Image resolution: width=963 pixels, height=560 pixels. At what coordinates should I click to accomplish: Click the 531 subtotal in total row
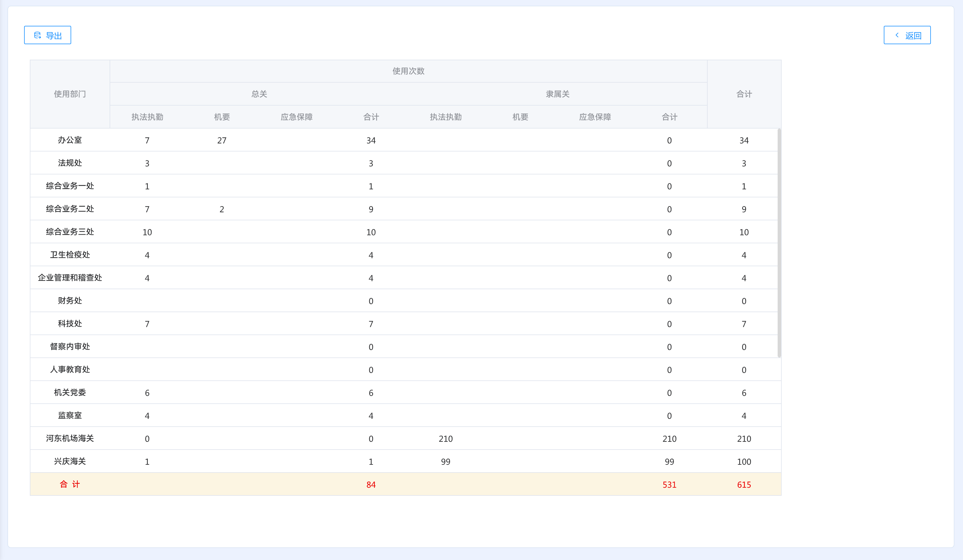(669, 485)
